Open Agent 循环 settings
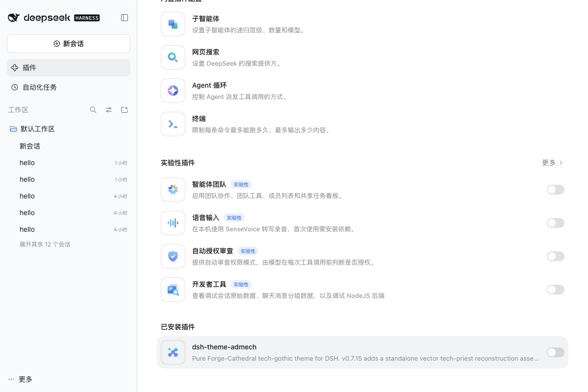Screen dimensions: 588x392 point(363,91)
